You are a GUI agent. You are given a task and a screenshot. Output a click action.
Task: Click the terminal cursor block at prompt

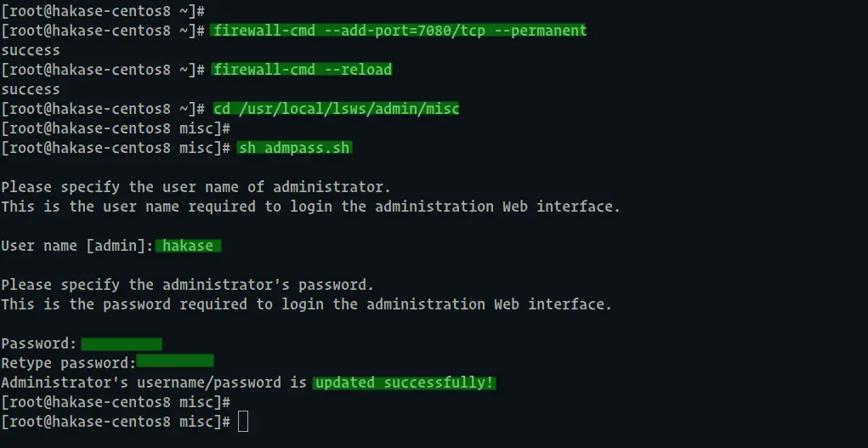[x=243, y=422]
